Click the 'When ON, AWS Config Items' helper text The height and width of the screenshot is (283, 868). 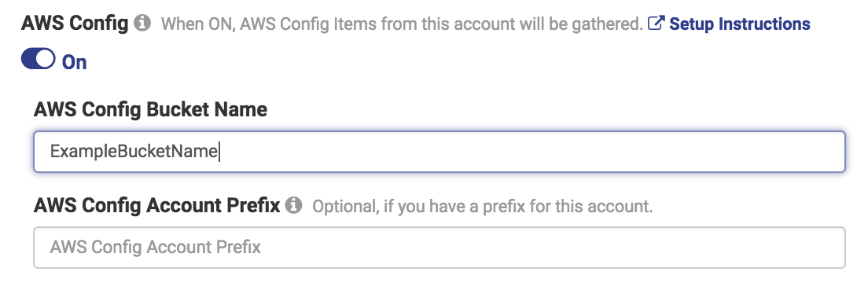[402, 24]
